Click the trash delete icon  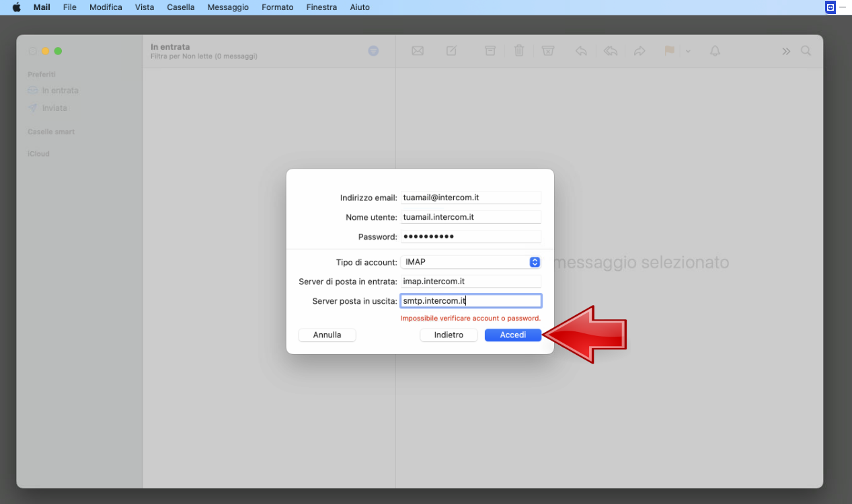519,51
